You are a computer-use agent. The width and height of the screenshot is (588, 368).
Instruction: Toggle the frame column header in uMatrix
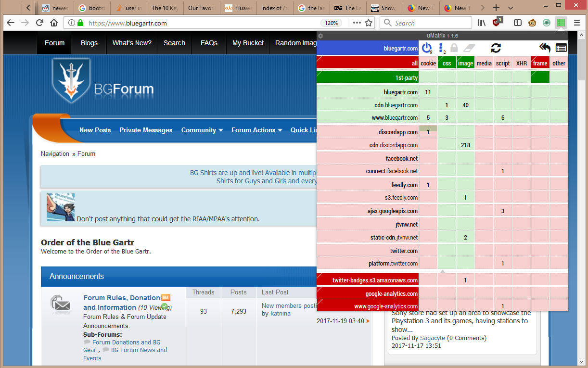540,63
